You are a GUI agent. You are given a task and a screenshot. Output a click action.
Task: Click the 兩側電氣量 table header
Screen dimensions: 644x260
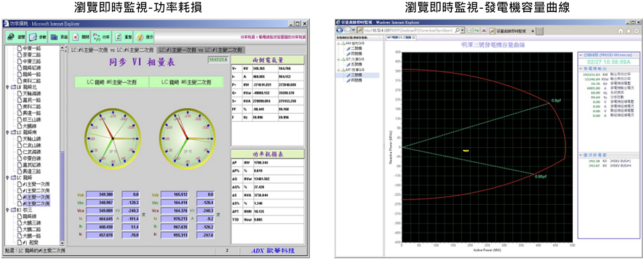(x=268, y=60)
